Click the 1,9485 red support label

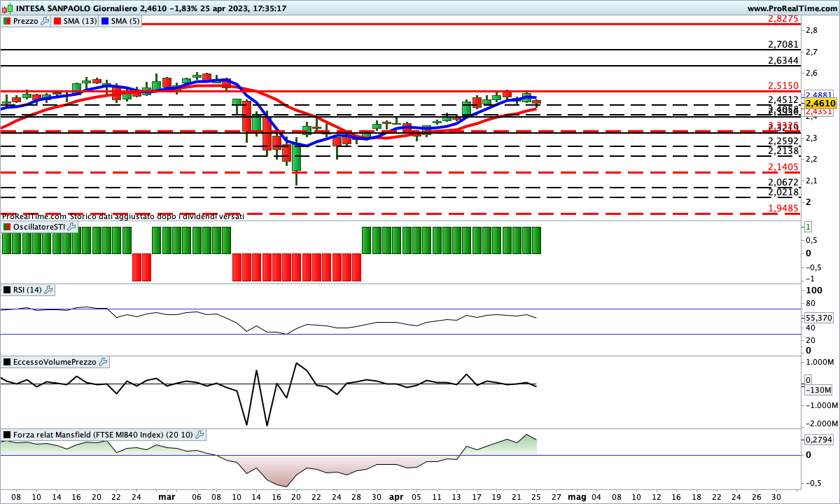tap(783, 209)
